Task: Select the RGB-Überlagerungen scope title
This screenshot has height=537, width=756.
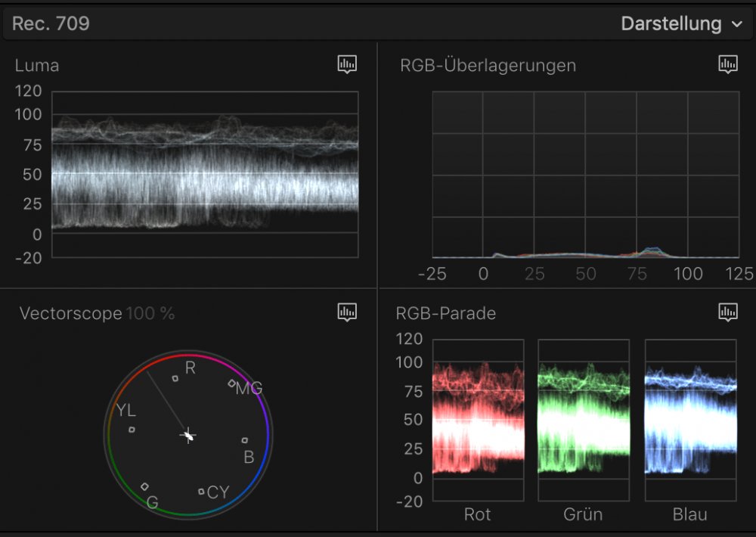Action: pos(488,66)
